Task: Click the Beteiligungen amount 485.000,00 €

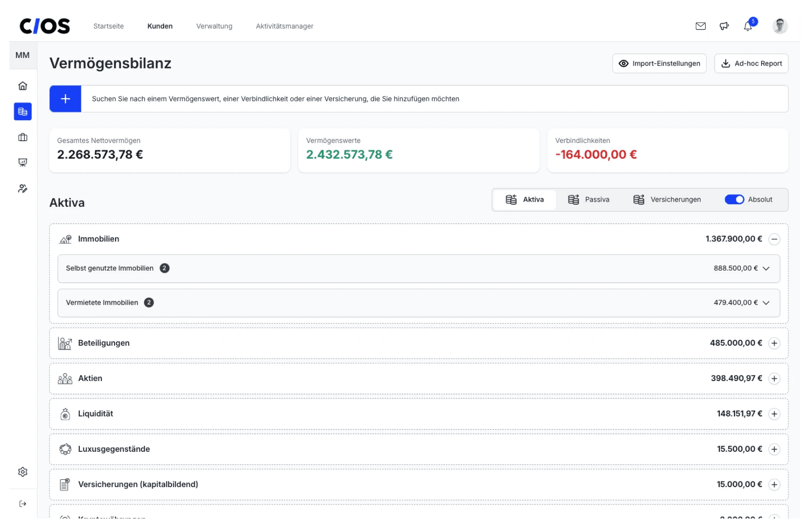Action: (x=736, y=343)
